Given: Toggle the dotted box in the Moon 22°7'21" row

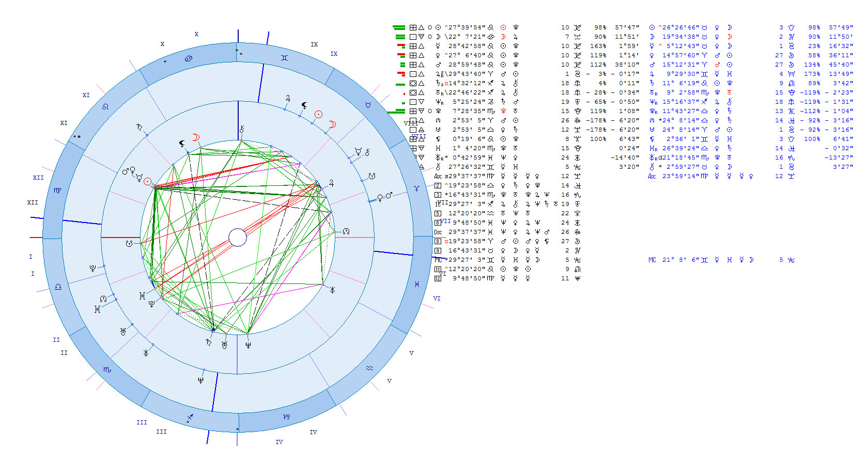Looking at the screenshot, I should pyautogui.click(x=413, y=37).
